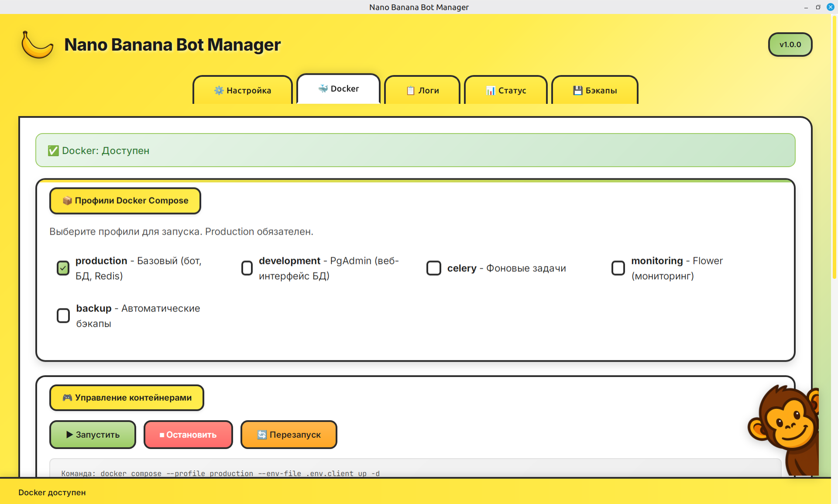Click the gamepad icon on Управление контейнерами

68,398
